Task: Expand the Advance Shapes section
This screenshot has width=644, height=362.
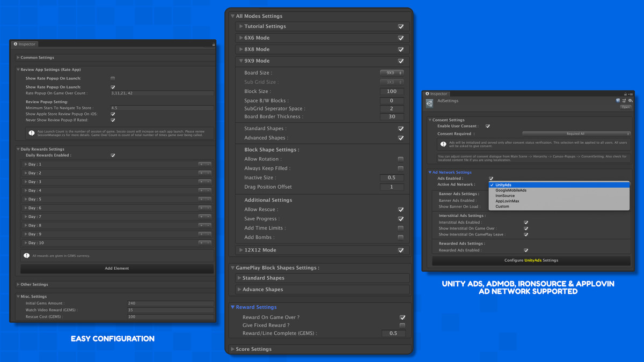Action: [239, 290]
